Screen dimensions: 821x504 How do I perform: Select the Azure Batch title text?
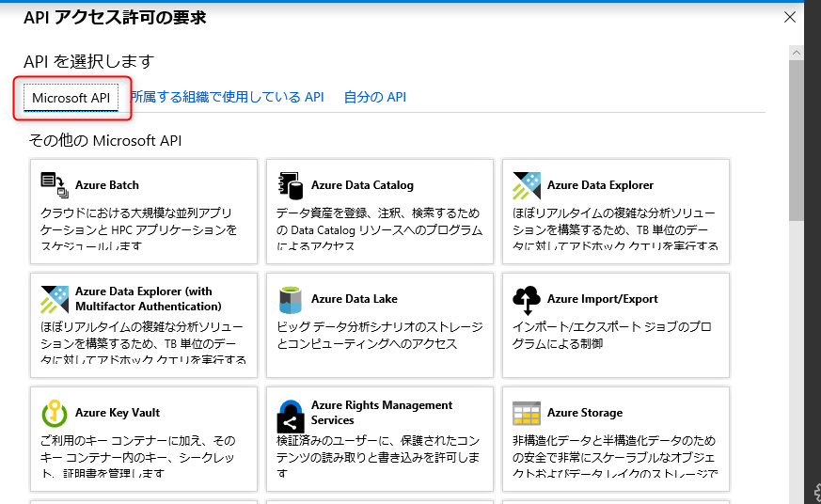[x=107, y=185]
